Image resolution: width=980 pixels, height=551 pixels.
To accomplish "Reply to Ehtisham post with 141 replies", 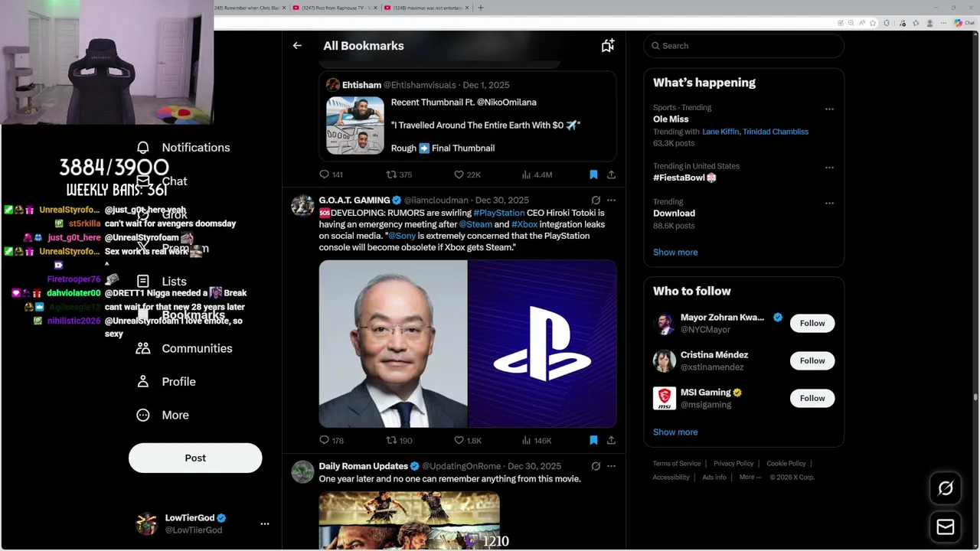I will (331, 174).
